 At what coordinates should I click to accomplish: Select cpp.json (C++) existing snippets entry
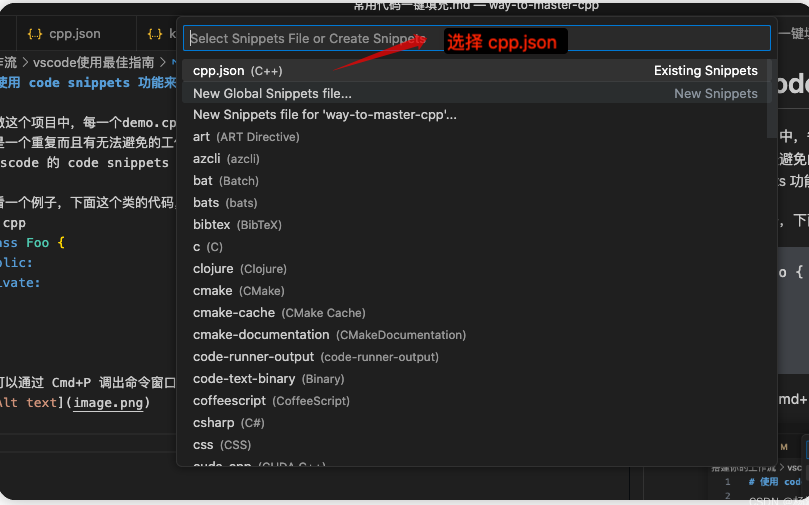[x=475, y=71]
